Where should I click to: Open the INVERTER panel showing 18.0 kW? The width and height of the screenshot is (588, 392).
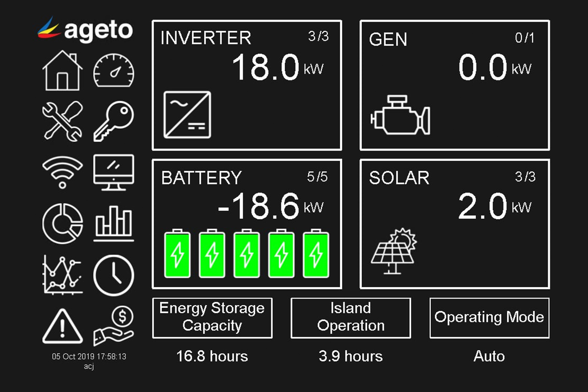click(x=246, y=85)
